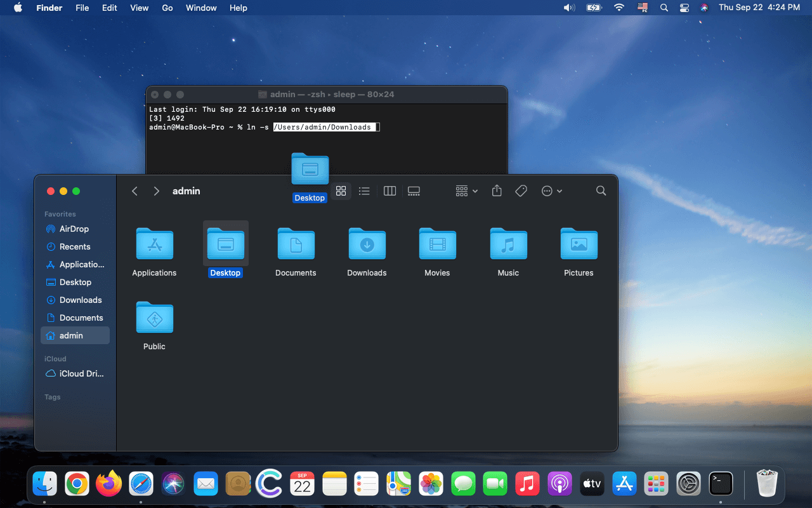Screen dimensions: 812x508
Task: Keep the grid view mode selected
Action: (x=341, y=190)
